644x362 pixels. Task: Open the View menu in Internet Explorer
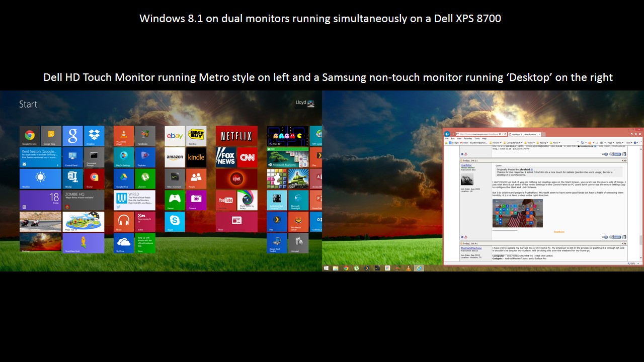[459, 139]
